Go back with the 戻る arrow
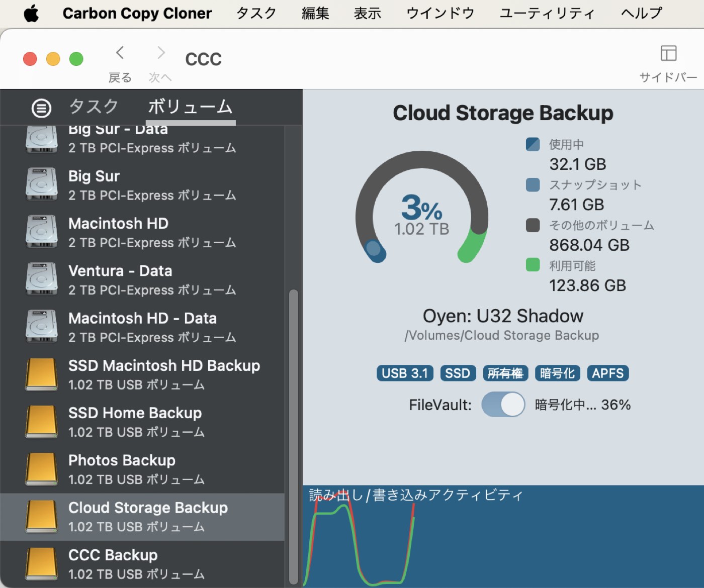The width and height of the screenshot is (704, 588). point(120,53)
